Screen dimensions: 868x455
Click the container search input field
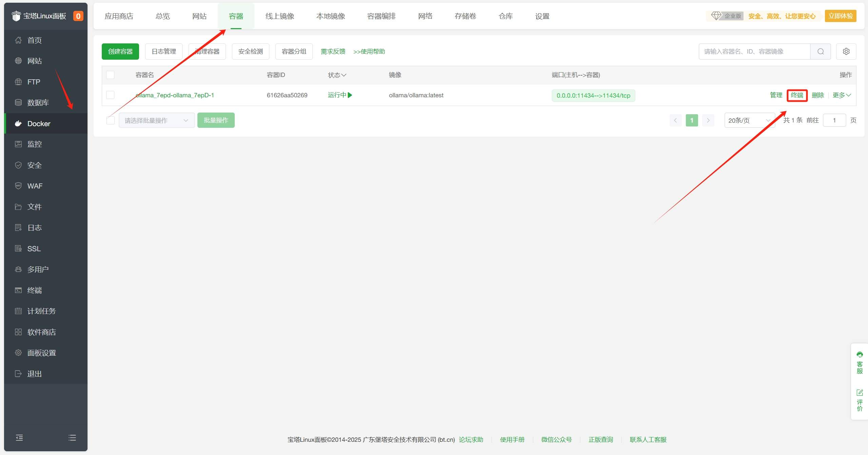[754, 52]
